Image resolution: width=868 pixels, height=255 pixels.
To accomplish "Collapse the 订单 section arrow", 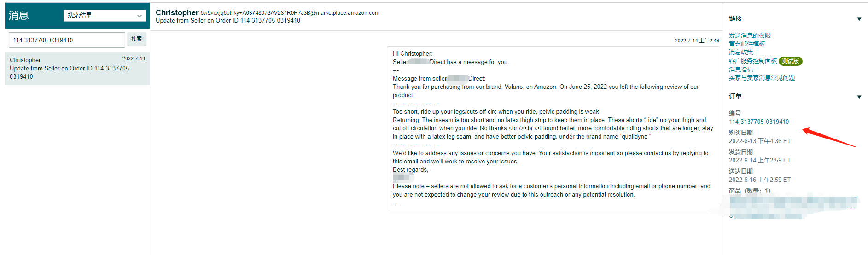I will tap(859, 97).
